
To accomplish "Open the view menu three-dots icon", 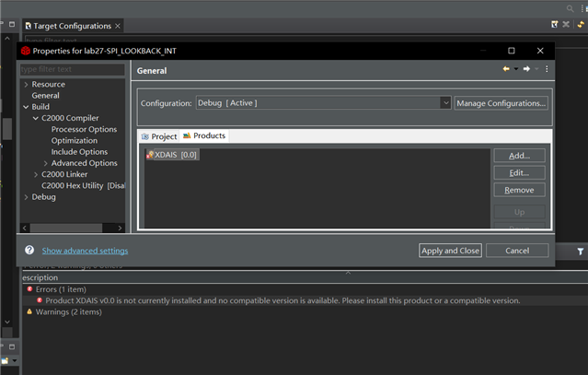I will [x=547, y=69].
